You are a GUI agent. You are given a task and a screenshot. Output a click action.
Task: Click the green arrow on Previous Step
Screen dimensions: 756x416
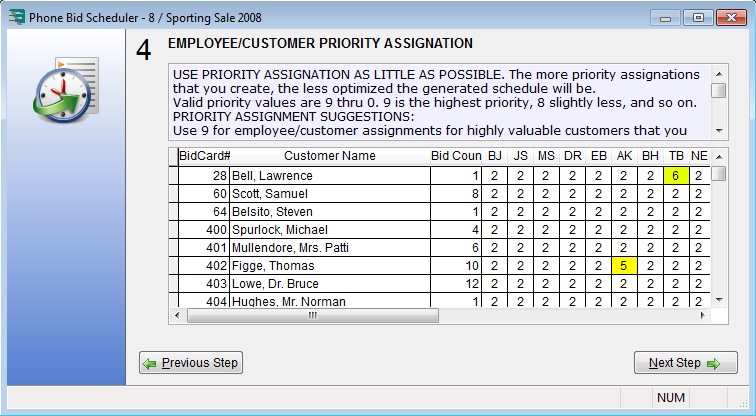pos(150,363)
